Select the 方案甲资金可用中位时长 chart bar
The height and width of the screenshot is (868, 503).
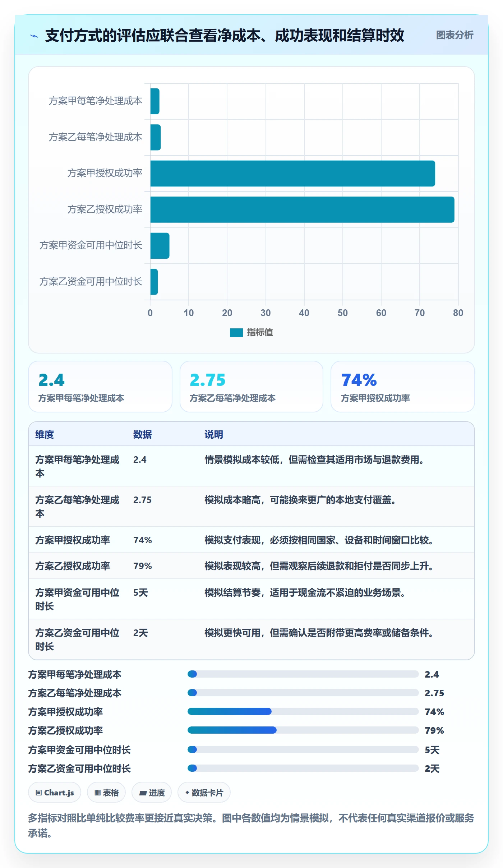coord(160,246)
